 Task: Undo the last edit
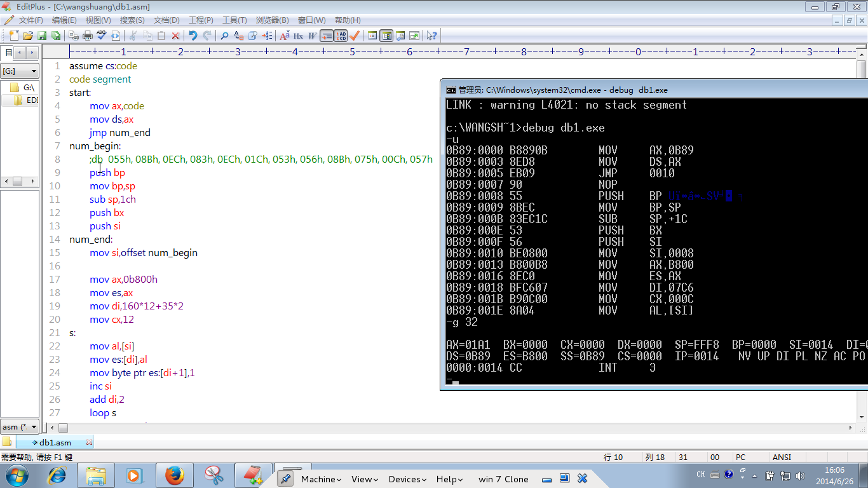click(x=193, y=36)
